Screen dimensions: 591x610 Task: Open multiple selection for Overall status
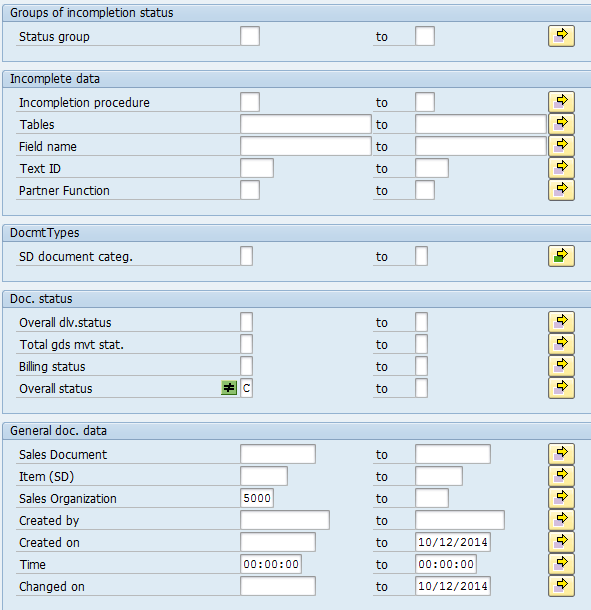point(561,388)
